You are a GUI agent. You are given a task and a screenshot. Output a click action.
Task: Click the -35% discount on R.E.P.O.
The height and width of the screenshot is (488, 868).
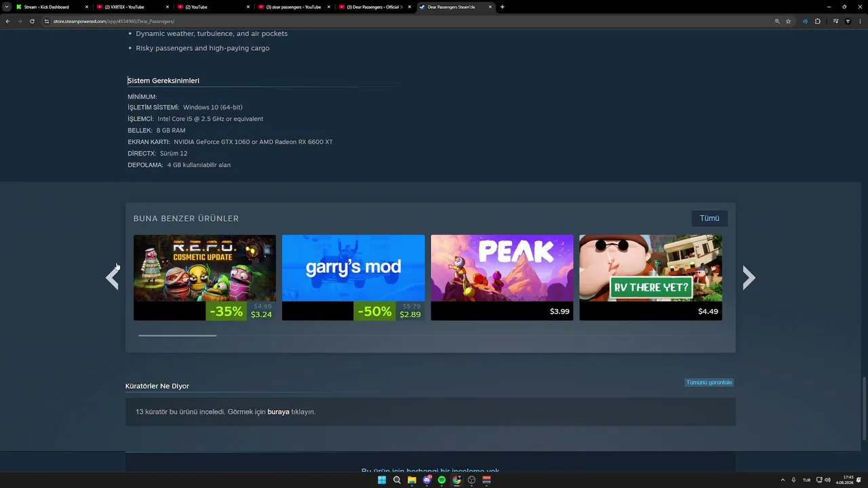coord(226,311)
